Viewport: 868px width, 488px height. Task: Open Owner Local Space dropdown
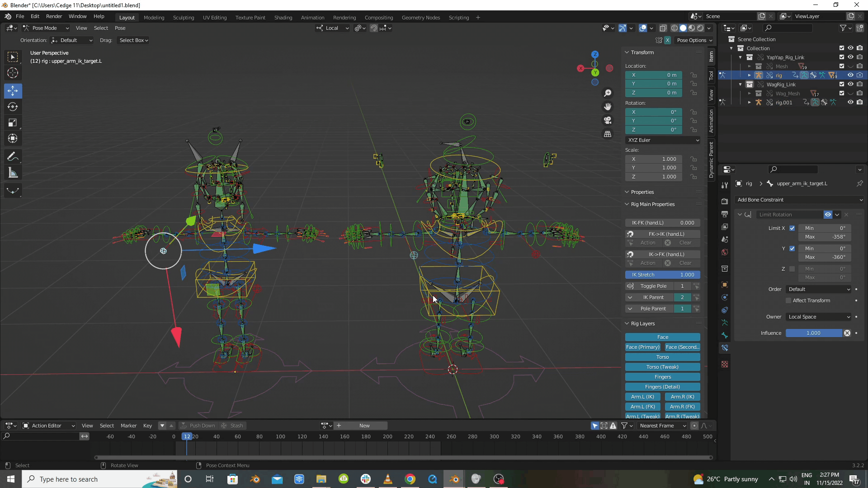pyautogui.click(x=819, y=317)
